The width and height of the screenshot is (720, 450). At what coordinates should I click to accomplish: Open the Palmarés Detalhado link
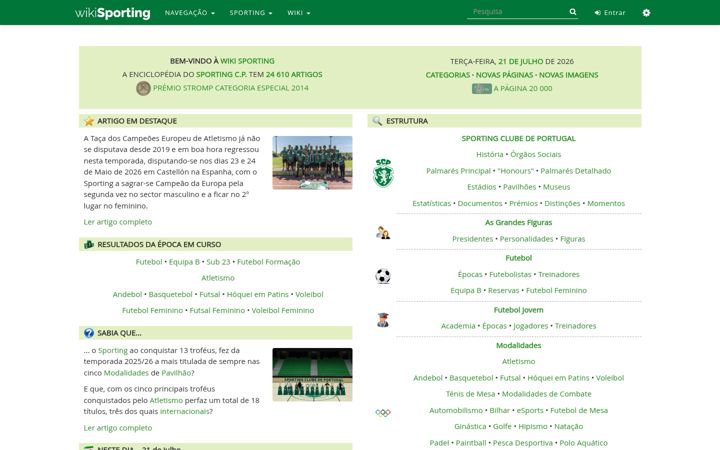pyautogui.click(x=575, y=171)
